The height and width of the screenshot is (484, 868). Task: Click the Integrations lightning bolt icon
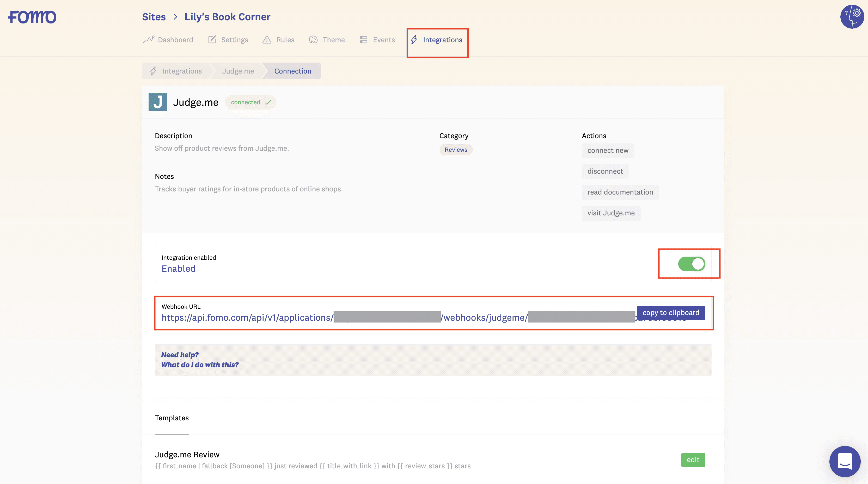click(414, 40)
